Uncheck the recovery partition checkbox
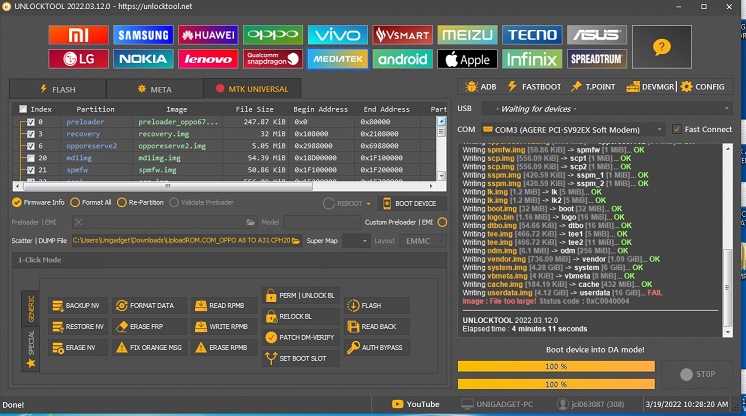Viewport: 746px width, 416px height. 30,134
